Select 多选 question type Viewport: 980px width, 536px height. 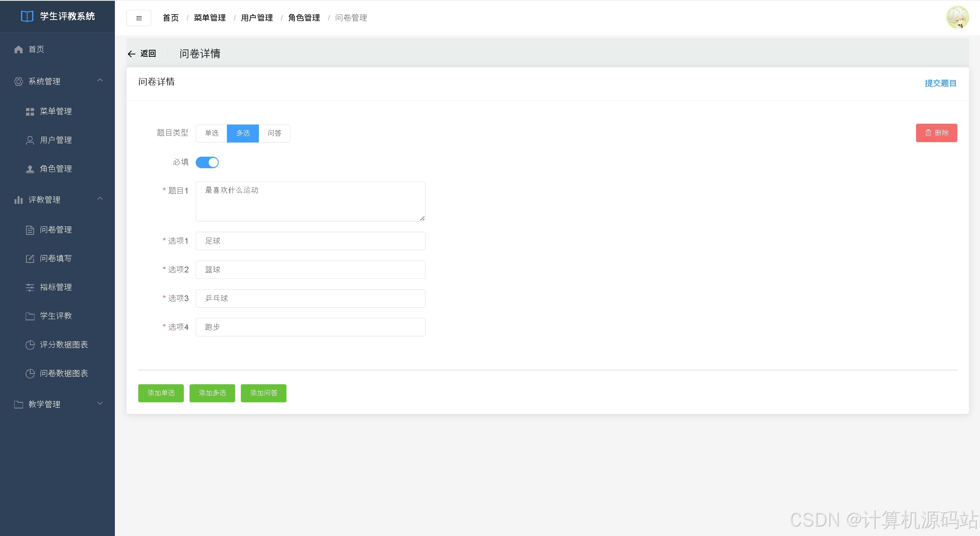tap(243, 133)
